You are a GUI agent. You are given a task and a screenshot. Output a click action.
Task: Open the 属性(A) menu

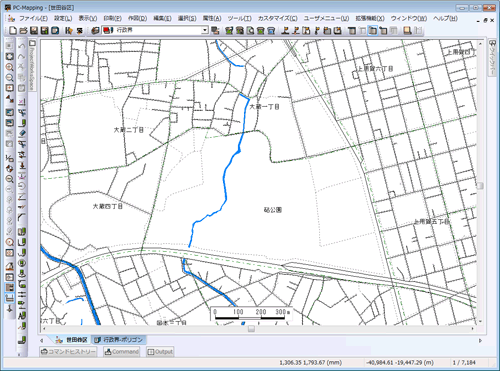tap(212, 18)
